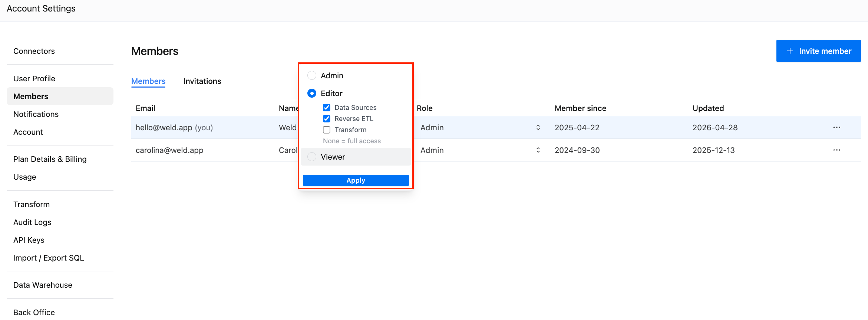868x320 pixels.
Task: Uncheck the Data Sources checkbox
Action: (x=327, y=108)
